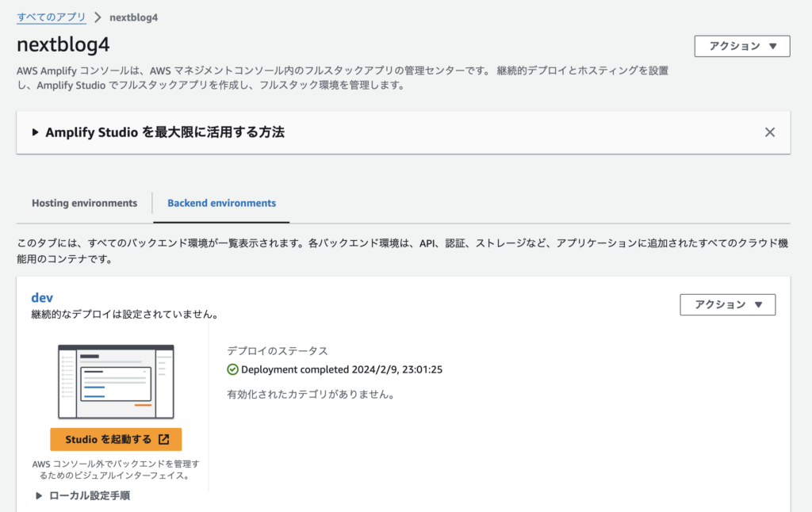The height and width of the screenshot is (512, 812).
Task: Open the アクション dropdown for dev environment
Action: coord(728,304)
